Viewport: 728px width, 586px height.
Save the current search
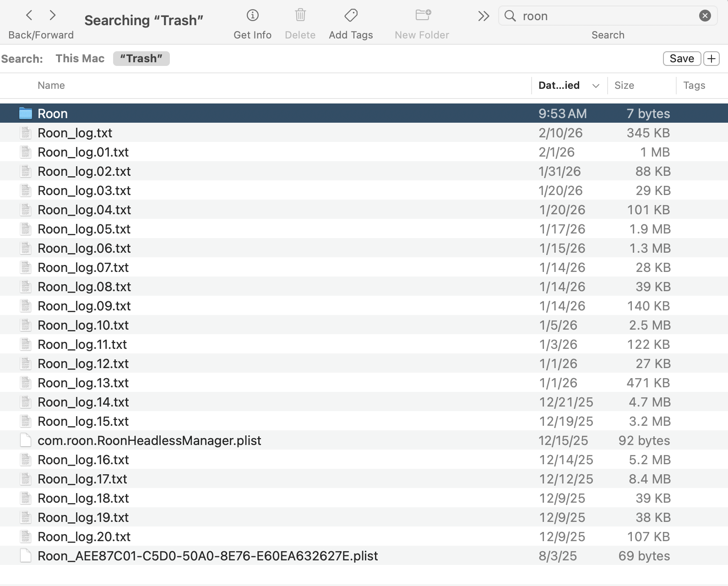[681, 59]
